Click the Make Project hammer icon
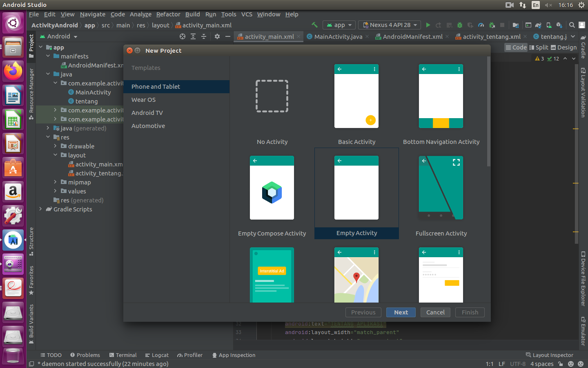Image resolution: width=588 pixels, height=368 pixels. click(x=314, y=25)
